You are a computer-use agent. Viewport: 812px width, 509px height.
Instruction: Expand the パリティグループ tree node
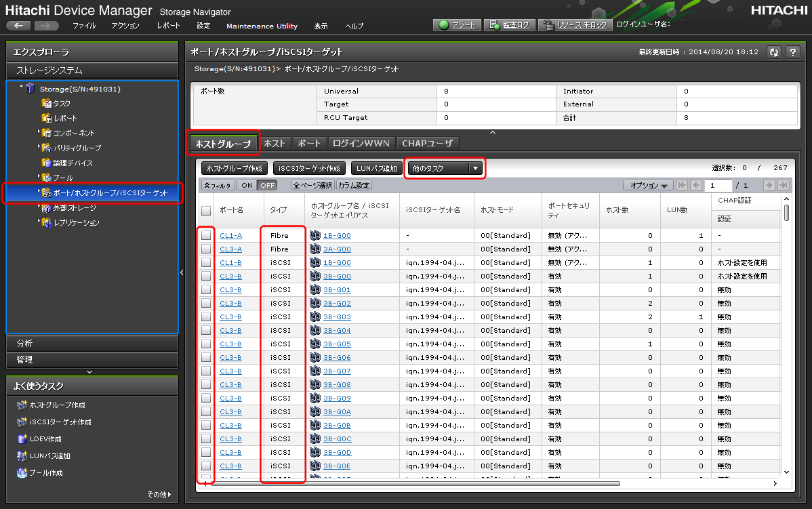tap(39, 147)
